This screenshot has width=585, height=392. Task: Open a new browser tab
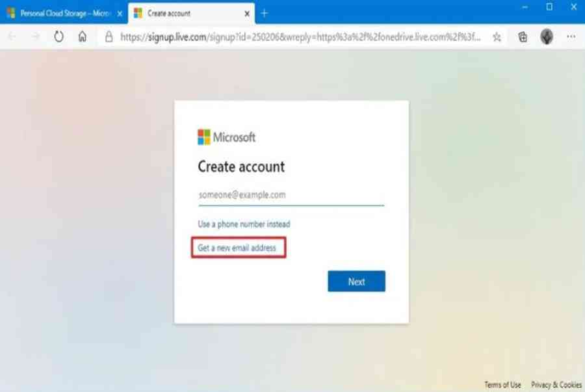[264, 14]
